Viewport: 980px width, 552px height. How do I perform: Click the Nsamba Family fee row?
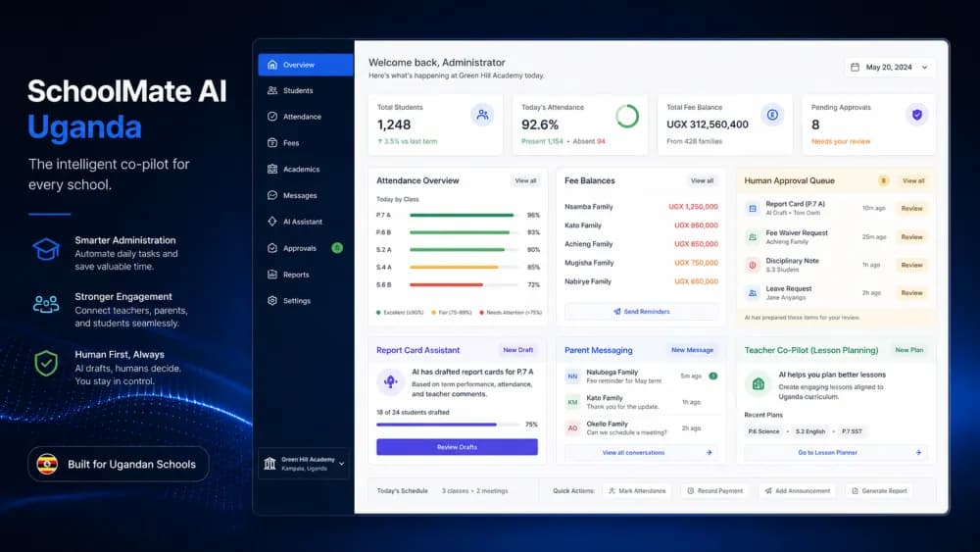641,207
